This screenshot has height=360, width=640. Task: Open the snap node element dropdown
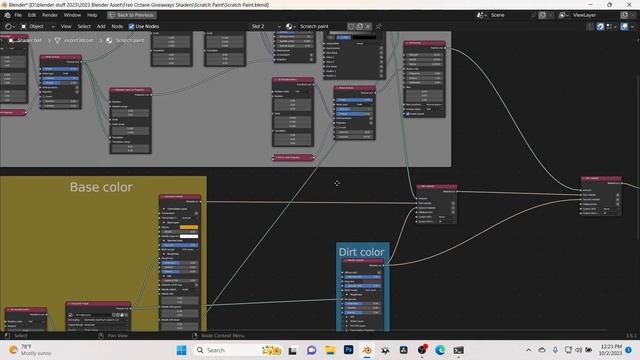tap(611, 27)
